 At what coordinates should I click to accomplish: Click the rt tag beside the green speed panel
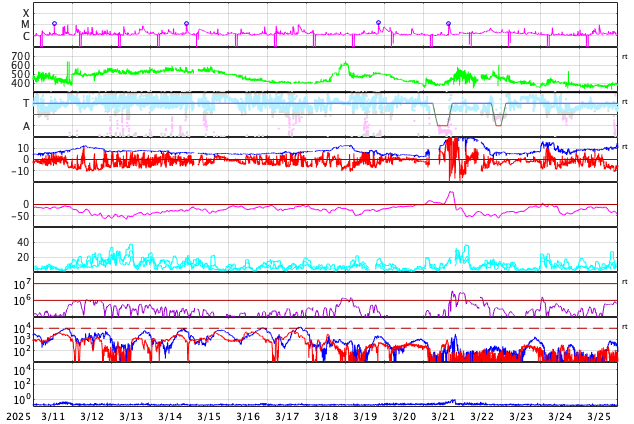coord(625,57)
